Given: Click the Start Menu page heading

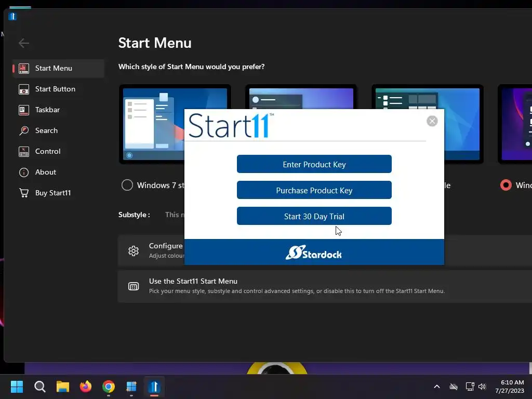Looking at the screenshot, I should tap(155, 43).
